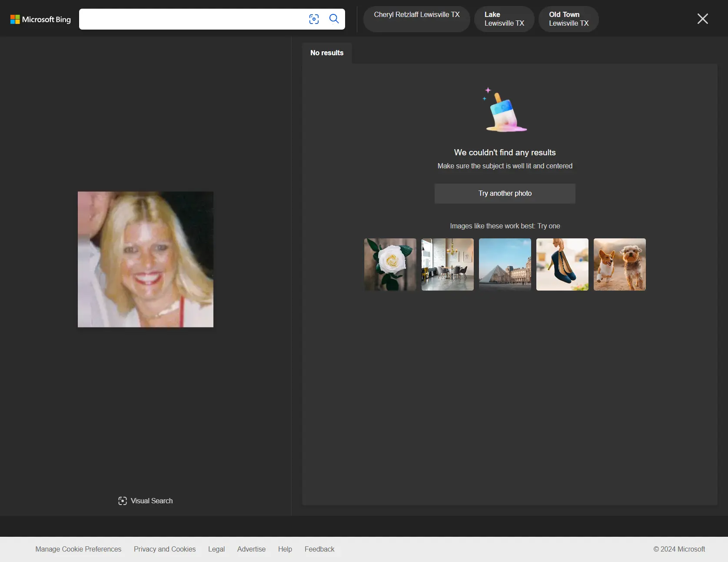728x562 pixels.
Task: Select the Lake Lewisville TX suggestion chip
Action: coord(504,19)
